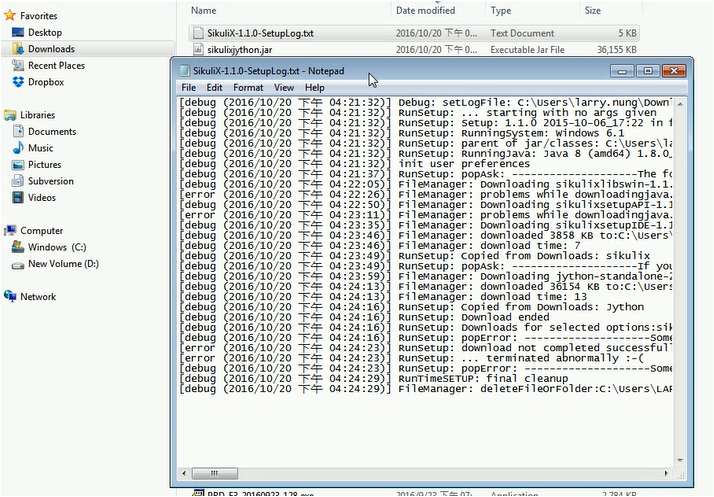
Task: Click the '36,155 KB' size cell
Action: point(617,50)
